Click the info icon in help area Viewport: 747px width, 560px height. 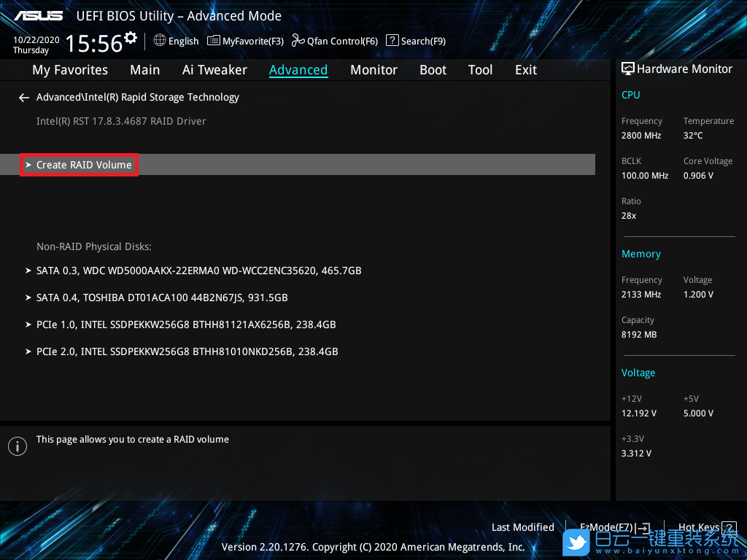click(x=17, y=446)
